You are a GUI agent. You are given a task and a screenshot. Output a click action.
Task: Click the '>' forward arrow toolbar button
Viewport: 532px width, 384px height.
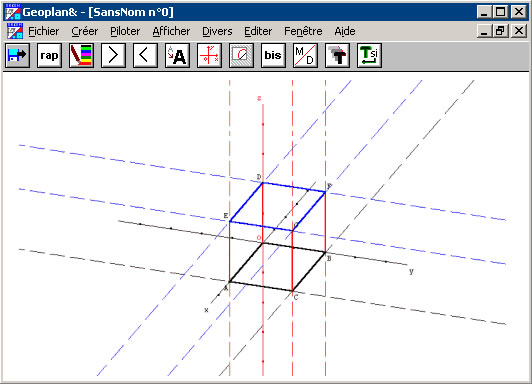(113, 55)
